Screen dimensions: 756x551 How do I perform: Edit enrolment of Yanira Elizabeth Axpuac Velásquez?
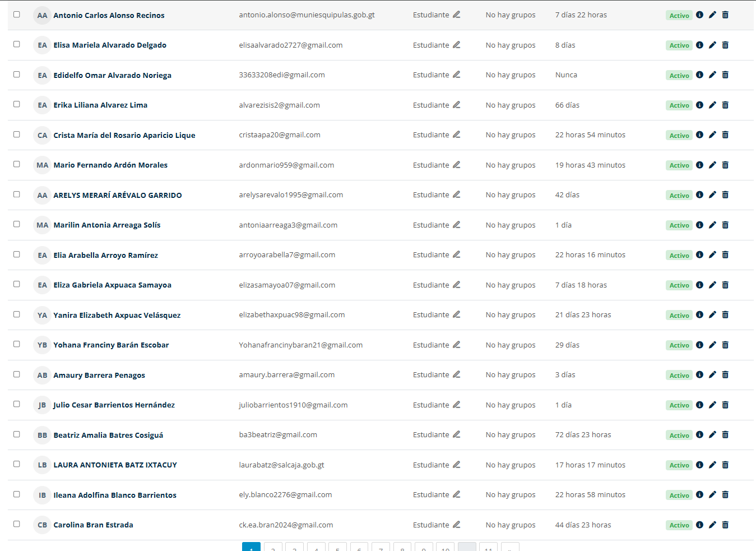[x=712, y=314]
